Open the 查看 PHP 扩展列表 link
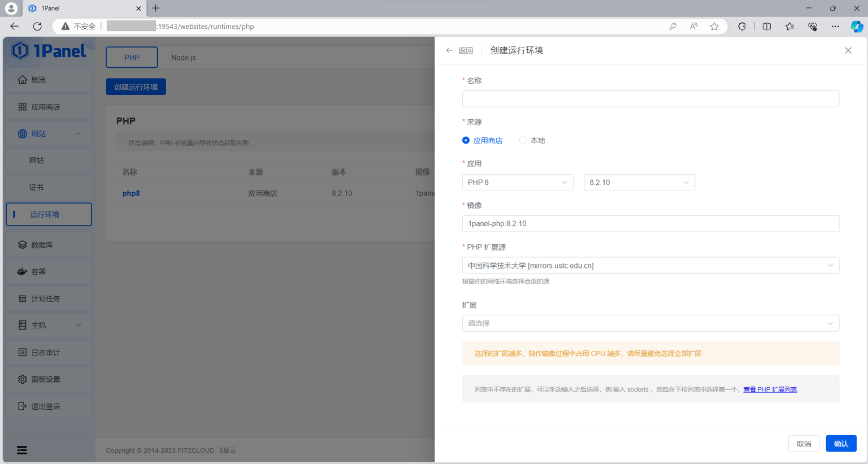Screen dimensions: 868x464 [x=770, y=389]
